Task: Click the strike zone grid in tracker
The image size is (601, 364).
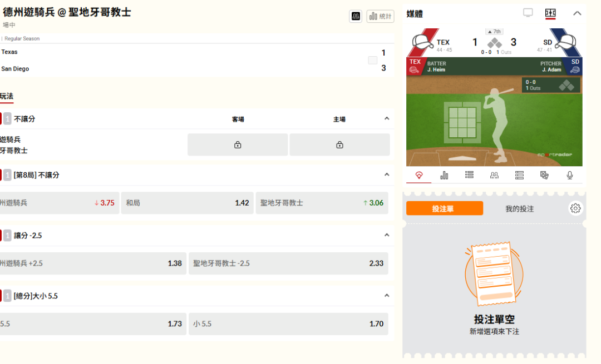Action: click(x=462, y=122)
